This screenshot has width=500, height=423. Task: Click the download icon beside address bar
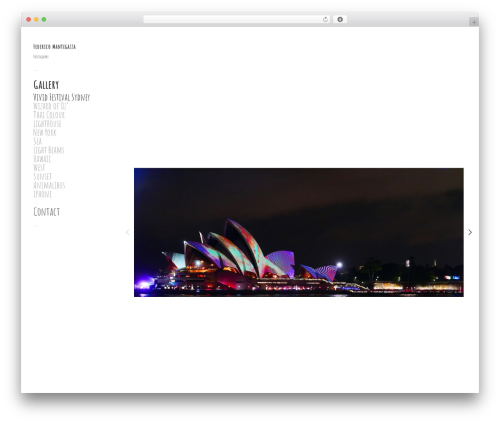tap(340, 19)
